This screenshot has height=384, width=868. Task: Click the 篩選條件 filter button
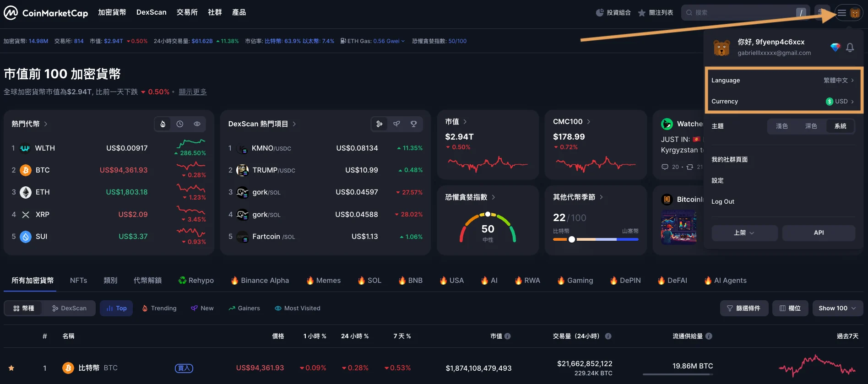(744, 308)
